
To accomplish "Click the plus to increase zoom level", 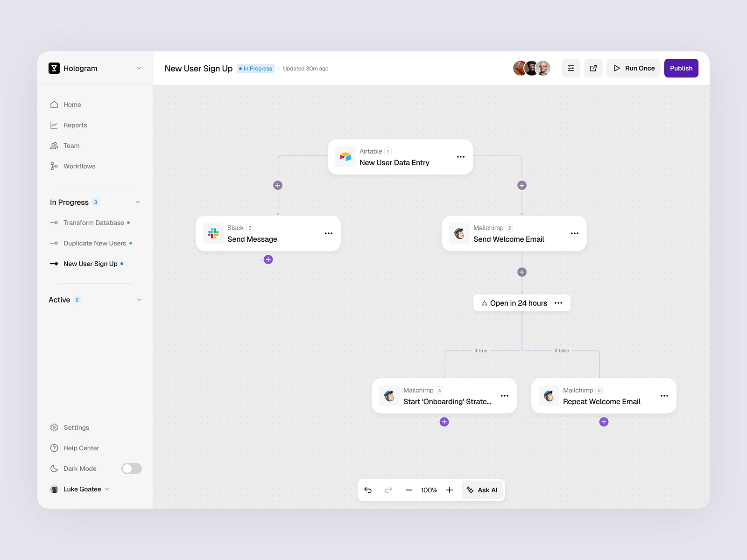I will point(450,490).
